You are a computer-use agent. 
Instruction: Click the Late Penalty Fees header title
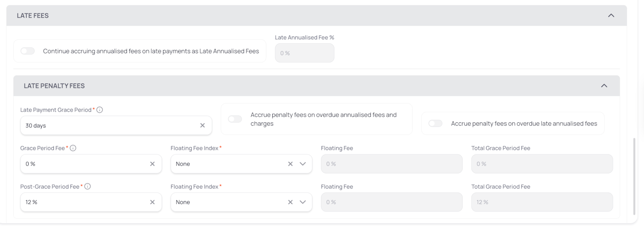pos(54,86)
